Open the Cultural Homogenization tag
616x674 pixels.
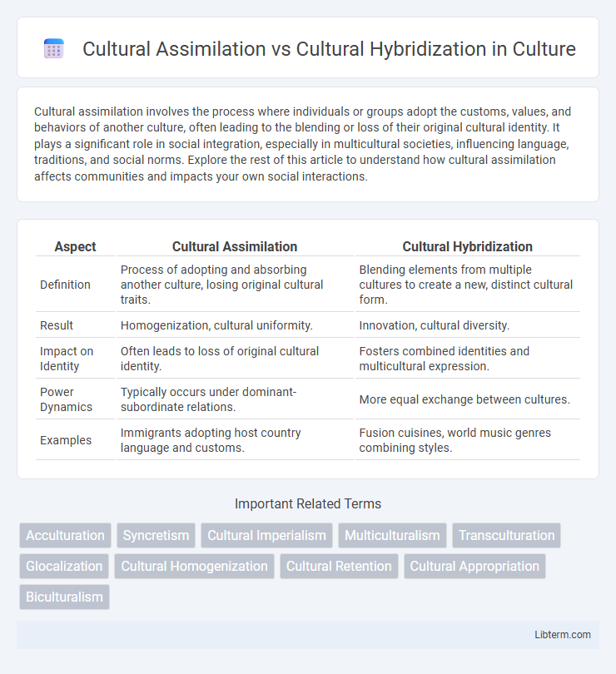click(195, 566)
